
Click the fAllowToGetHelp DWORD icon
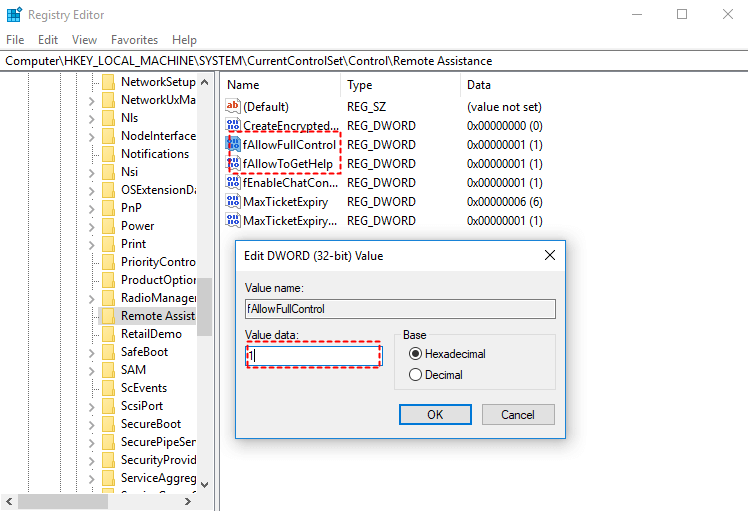click(x=233, y=163)
